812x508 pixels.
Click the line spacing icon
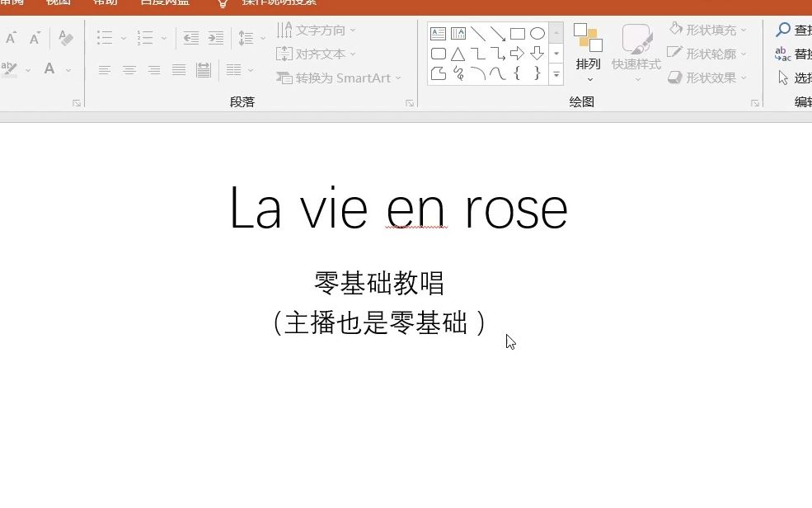pos(246,38)
